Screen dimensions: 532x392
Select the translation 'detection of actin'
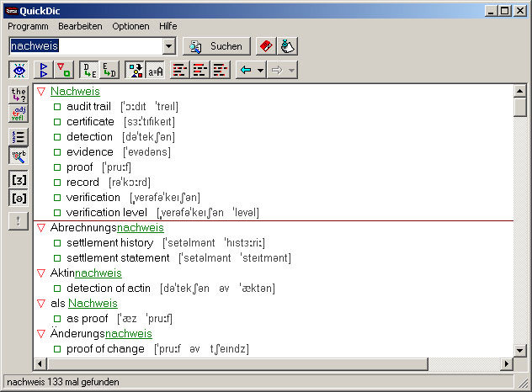click(109, 289)
